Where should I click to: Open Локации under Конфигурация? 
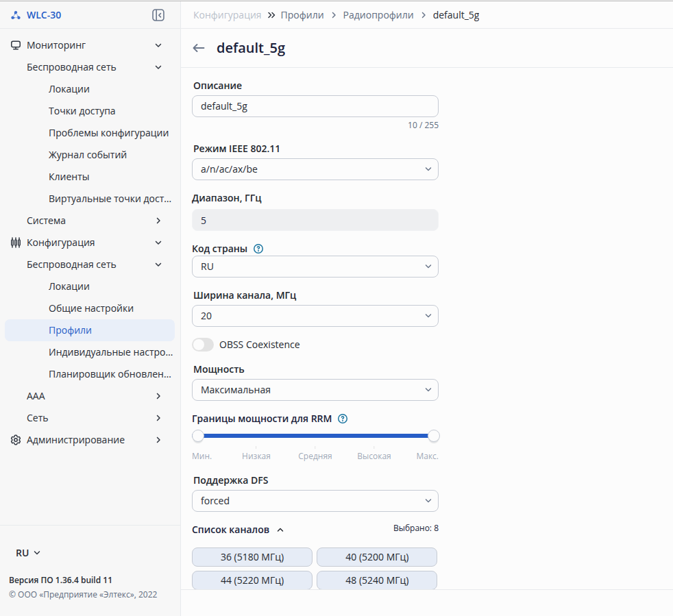click(x=69, y=286)
